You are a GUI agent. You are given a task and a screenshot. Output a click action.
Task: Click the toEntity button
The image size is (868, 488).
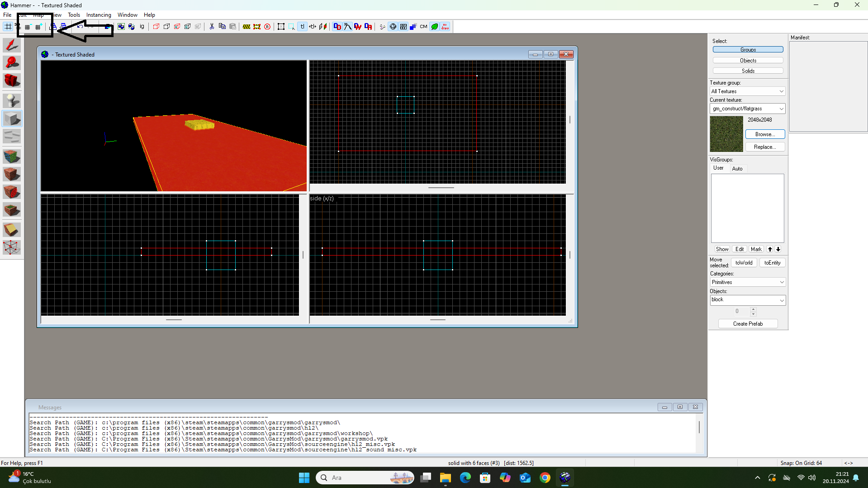coord(772,263)
